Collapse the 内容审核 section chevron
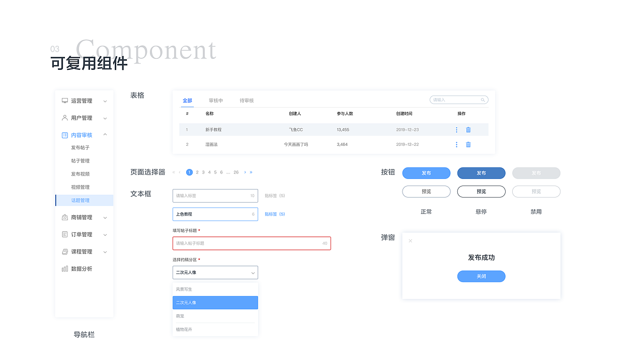 coord(105,135)
